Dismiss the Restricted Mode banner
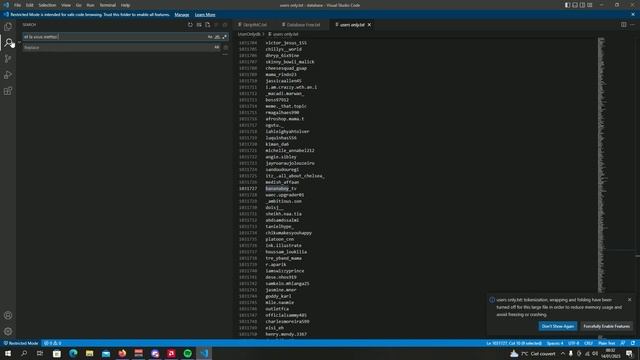 click(x=633, y=14)
